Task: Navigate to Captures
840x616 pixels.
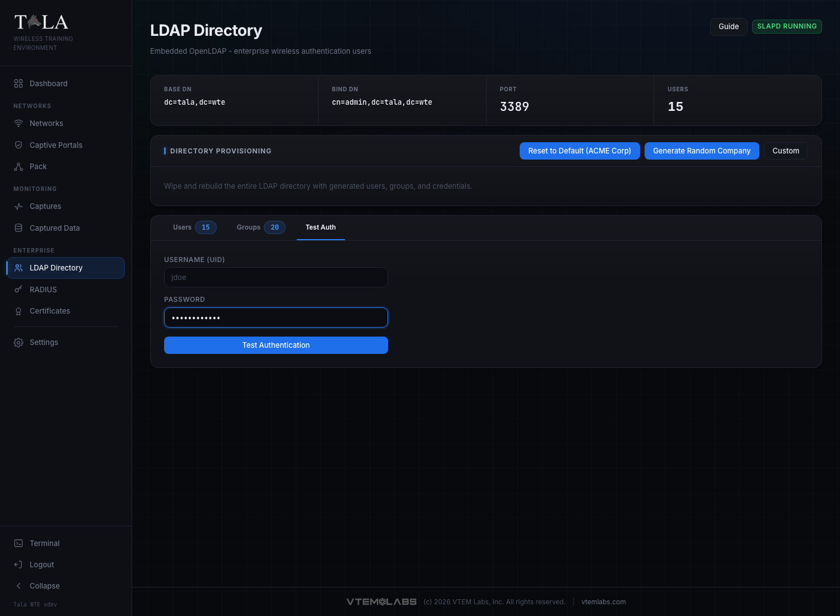Action: click(x=66, y=206)
